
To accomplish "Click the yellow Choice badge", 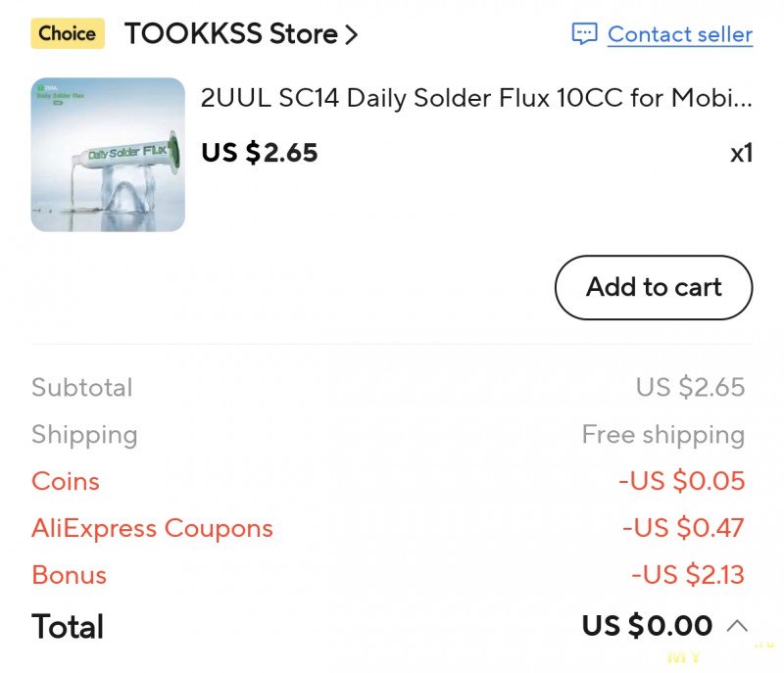I will tap(67, 33).
